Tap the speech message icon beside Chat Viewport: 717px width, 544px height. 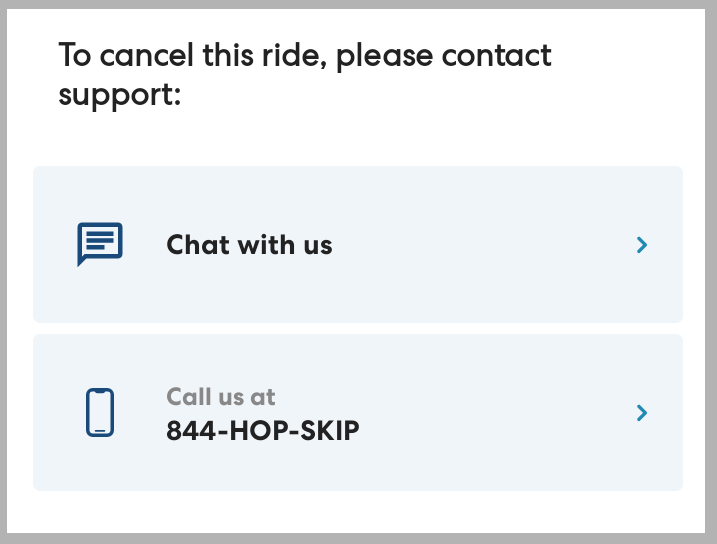click(99, 244)
